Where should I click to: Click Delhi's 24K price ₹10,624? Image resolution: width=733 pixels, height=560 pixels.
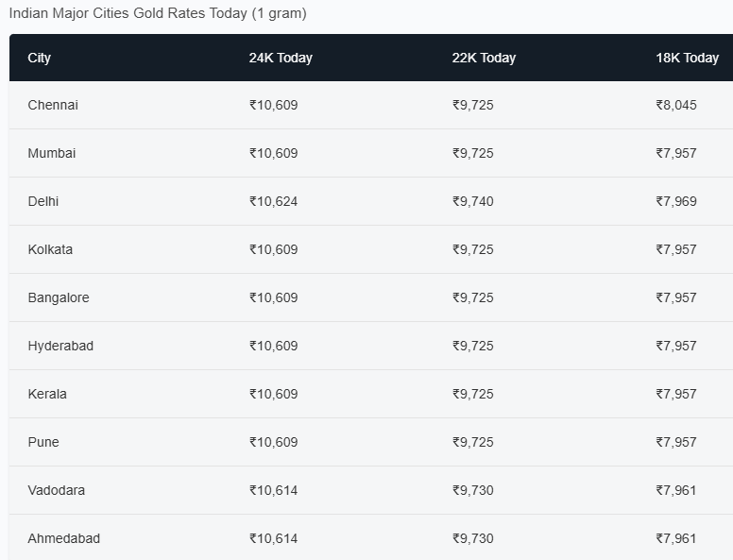coord(273,201)
